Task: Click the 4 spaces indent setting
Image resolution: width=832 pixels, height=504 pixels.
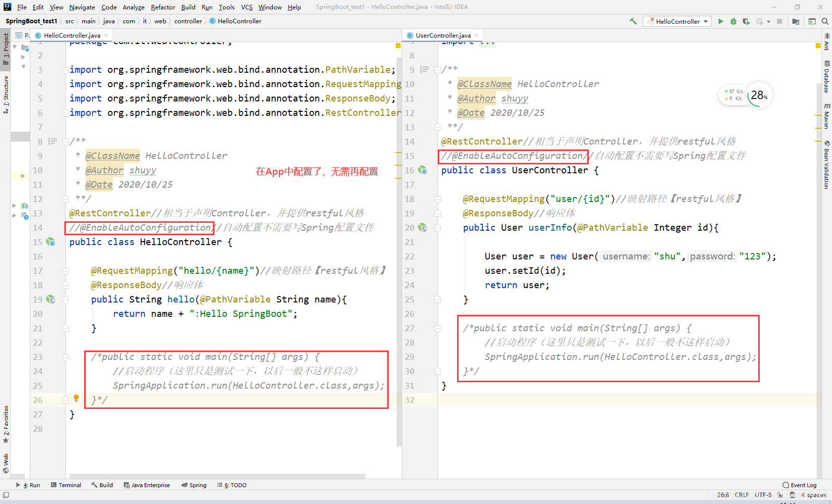Action: pyautogui.click(x=814, y=495)
